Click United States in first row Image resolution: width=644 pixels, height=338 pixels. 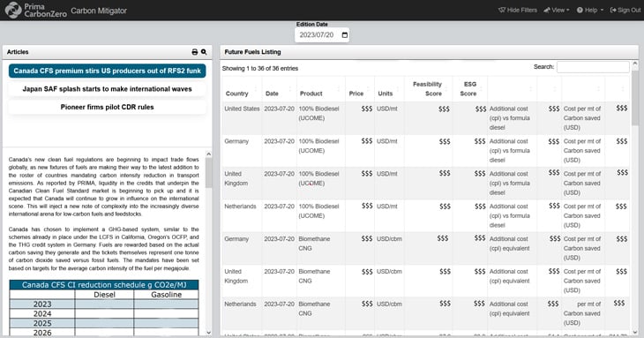tap(242, 109)
